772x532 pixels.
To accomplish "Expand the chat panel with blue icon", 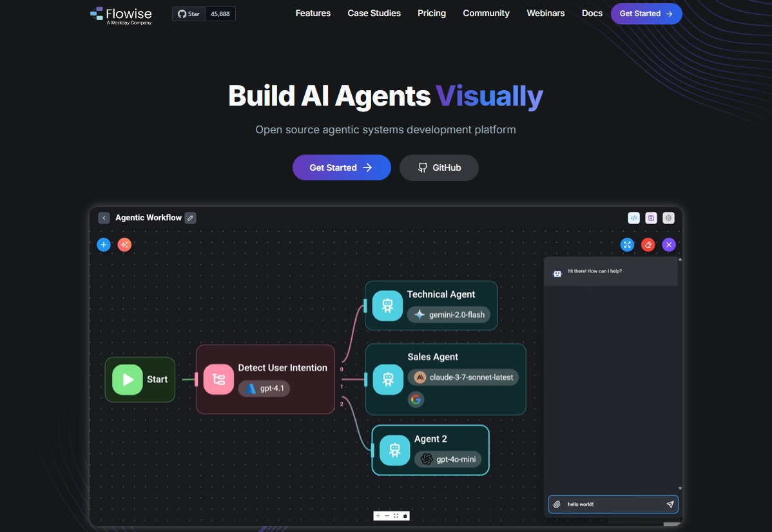I will 627,245.
